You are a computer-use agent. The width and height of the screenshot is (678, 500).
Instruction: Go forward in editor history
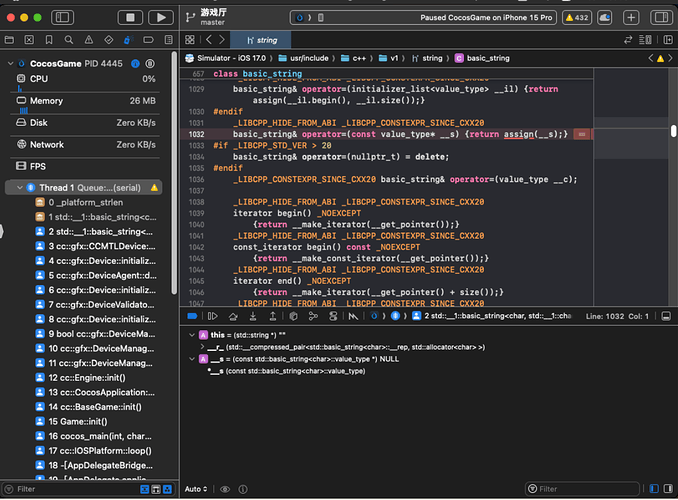click(x=222, y=40)
